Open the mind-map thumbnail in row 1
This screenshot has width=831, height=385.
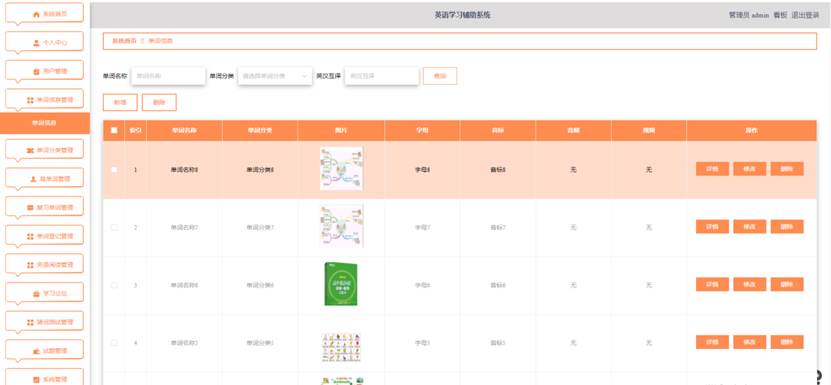point(341,169)
